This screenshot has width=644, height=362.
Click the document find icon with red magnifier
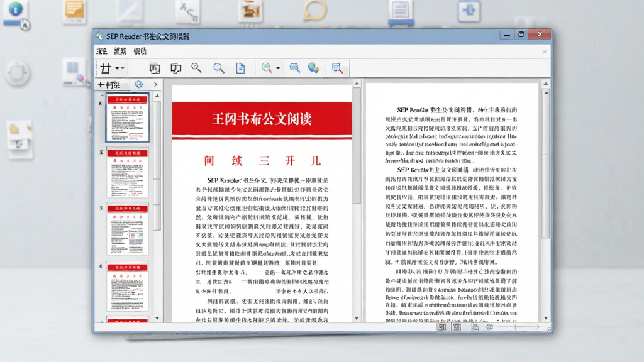coord(337,68)
